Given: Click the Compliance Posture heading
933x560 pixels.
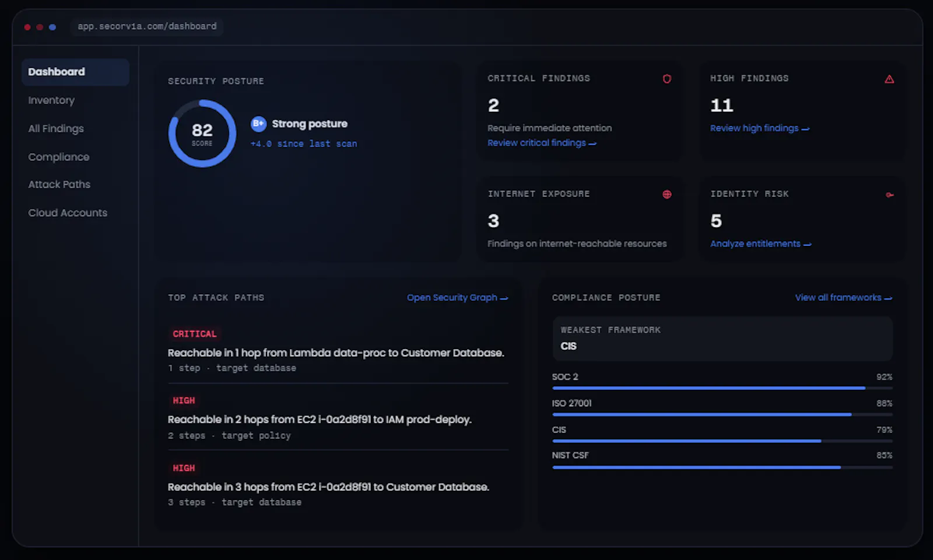Looking at the screenshot, I should pyautogui.click(x=606, y=298).
